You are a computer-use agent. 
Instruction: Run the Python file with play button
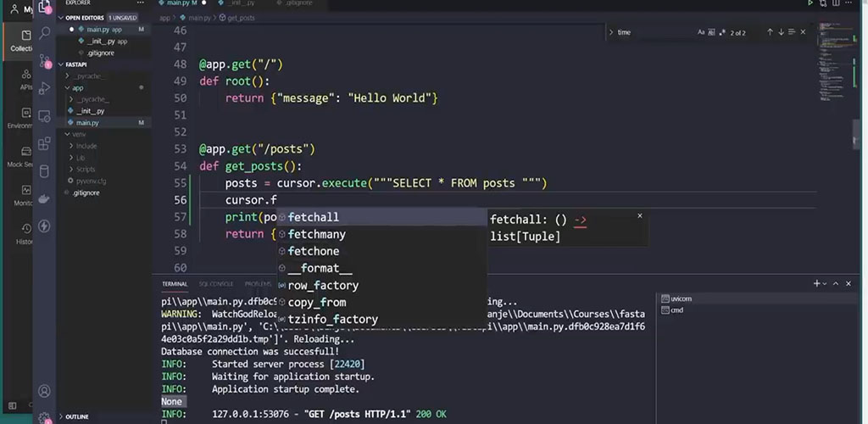pos(810,3)
